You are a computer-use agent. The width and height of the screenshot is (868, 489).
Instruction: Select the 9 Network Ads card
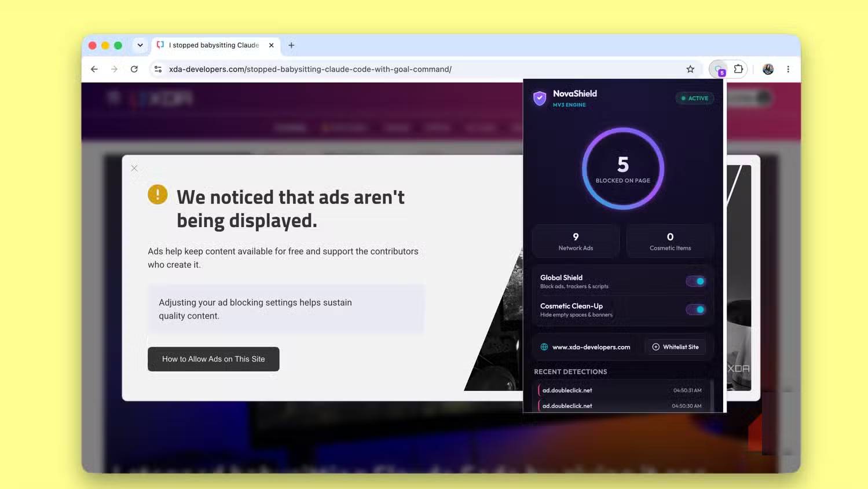[576, 241]
